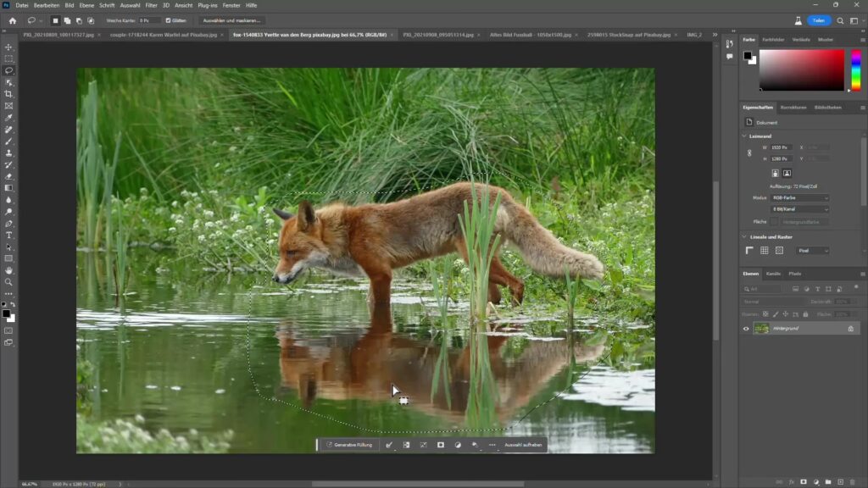Select the Move tool

(8, 47)
